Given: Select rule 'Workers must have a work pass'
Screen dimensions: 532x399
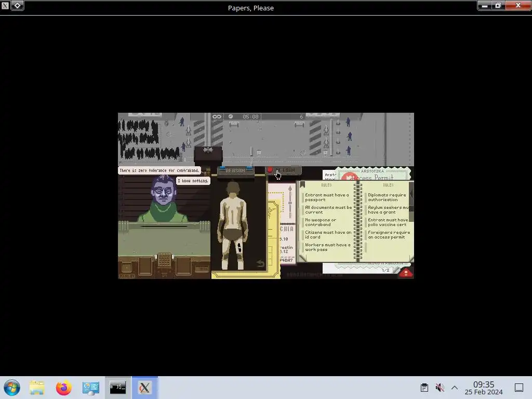Looking at the screenshot, I should [327, 247].
